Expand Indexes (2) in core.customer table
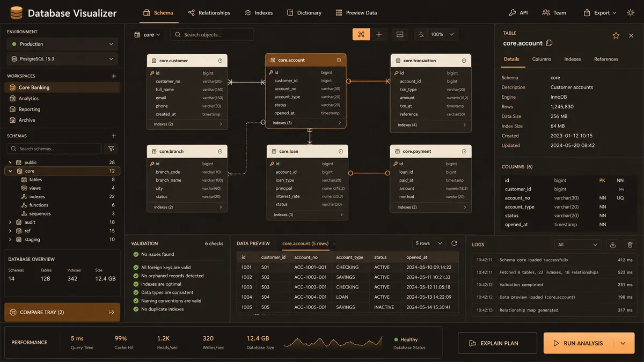The height and width of the screenshot is (362, 644). [187, 124]
